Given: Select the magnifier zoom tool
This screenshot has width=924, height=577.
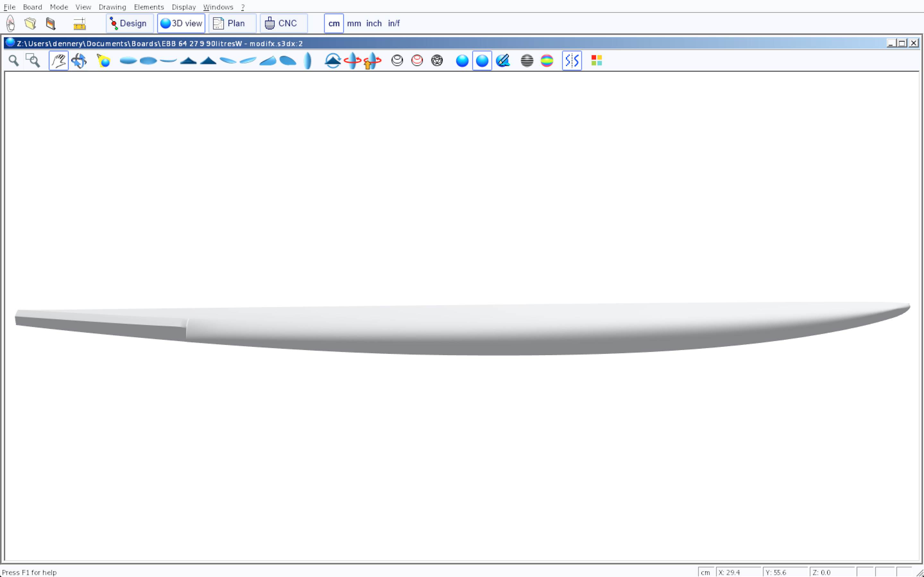Looking at the screenshot, I should click(x=14, y=61).
